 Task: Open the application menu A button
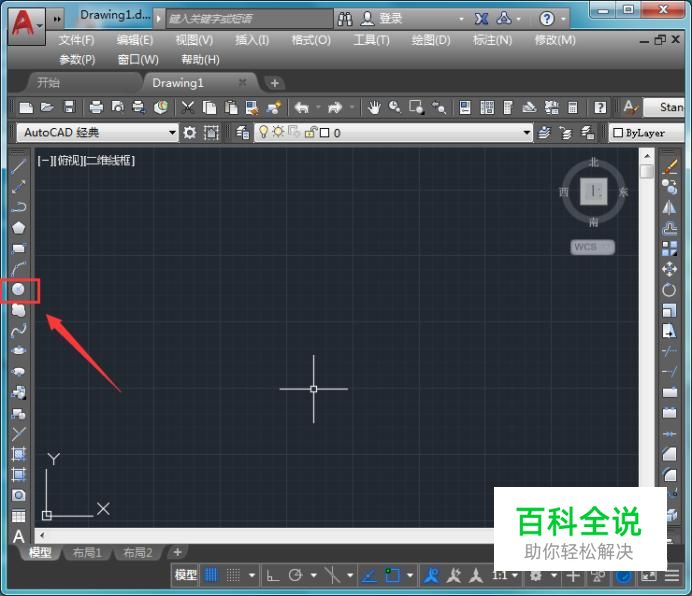pos(26,26)
